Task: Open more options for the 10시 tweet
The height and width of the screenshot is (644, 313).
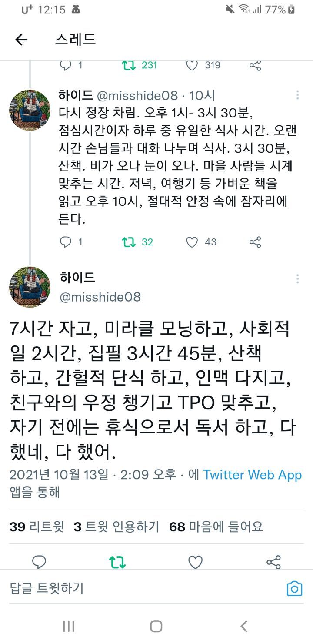Action: click(x=297, y=96)
